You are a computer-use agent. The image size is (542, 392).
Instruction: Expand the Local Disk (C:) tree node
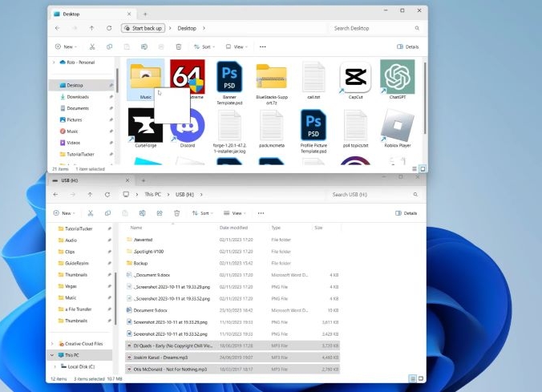coord(55,366)
